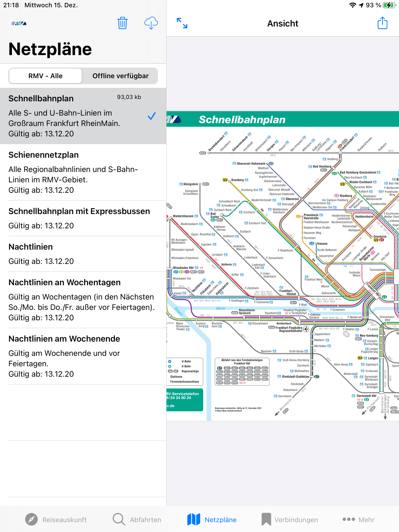The image size is (399, 532).
Task: Open the Mehr tab
Action: tap(358, 520)
